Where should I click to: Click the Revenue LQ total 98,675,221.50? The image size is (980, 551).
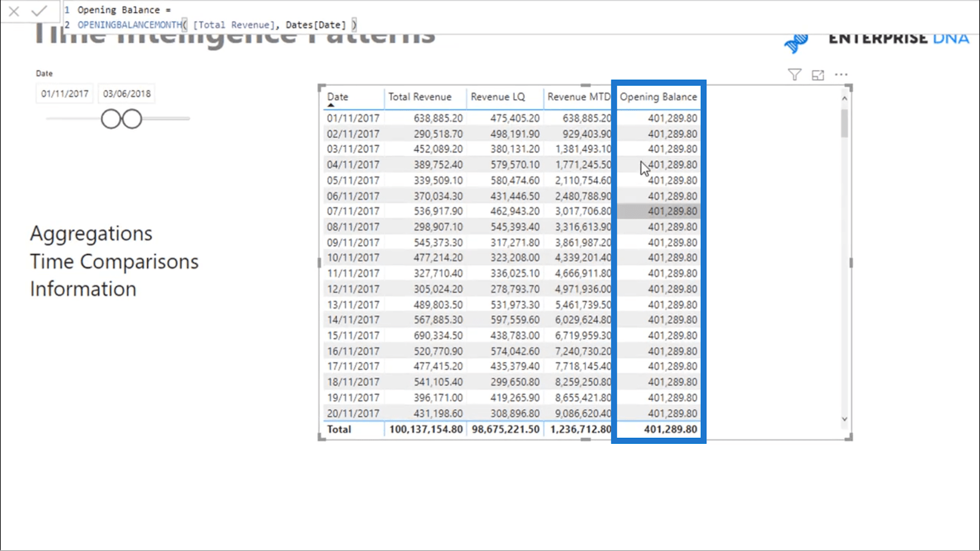505,429
